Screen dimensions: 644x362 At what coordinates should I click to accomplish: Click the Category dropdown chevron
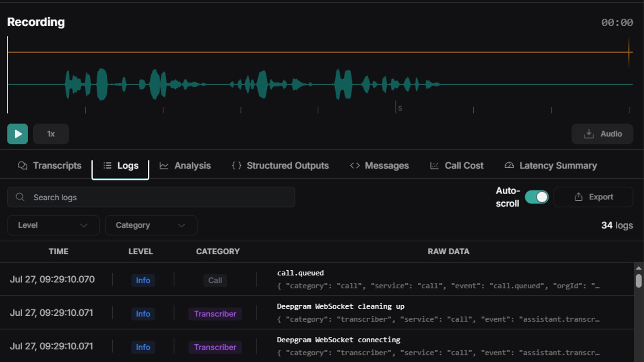click(x=182, y=225)
